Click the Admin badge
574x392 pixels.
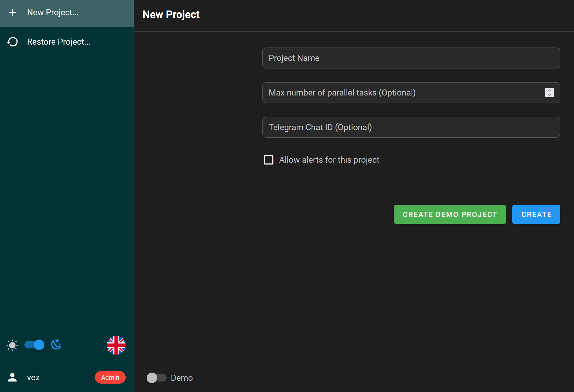click(110, 377)
